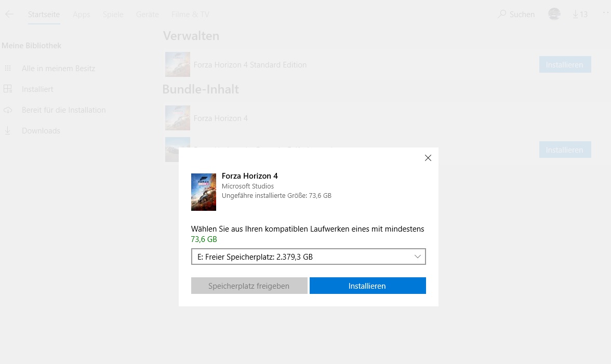
Task: Open the Startseite tab
Action: pos(44,15)
